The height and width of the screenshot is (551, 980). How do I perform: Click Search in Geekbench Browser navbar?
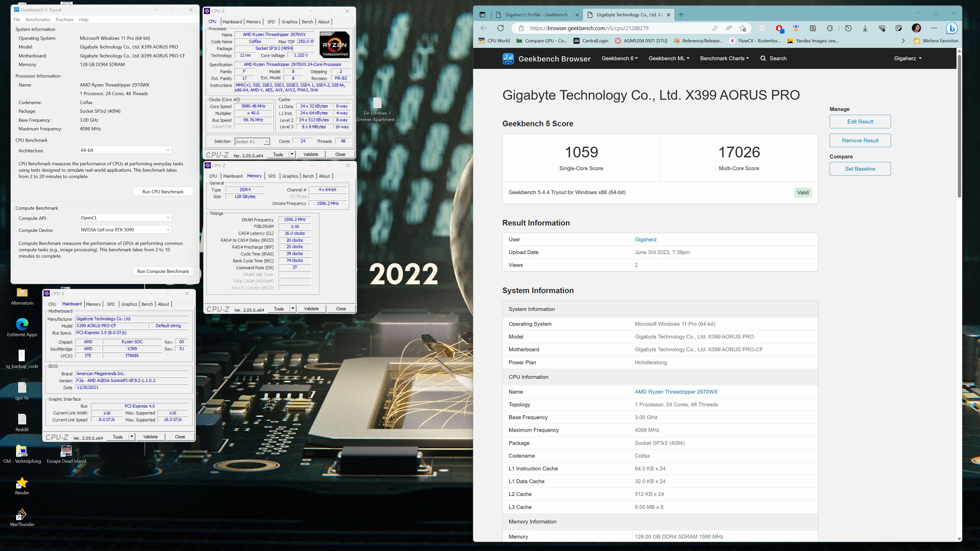774,58
